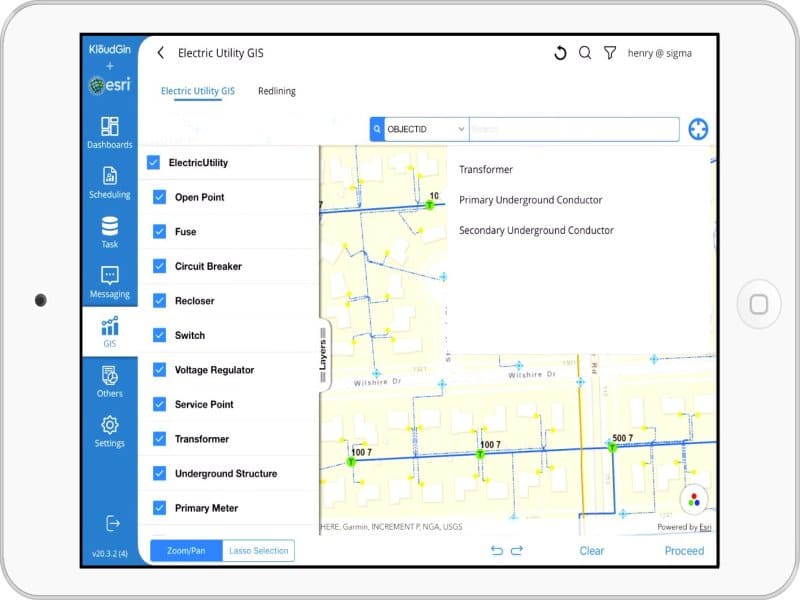Click transformer marker labeled 10
The height and width of the screenshot is (600, 800).
point(430,205)
